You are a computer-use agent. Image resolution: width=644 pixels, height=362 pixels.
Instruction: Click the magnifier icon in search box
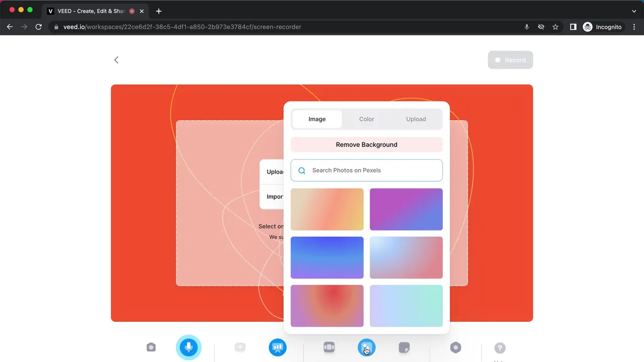[302, 170]
